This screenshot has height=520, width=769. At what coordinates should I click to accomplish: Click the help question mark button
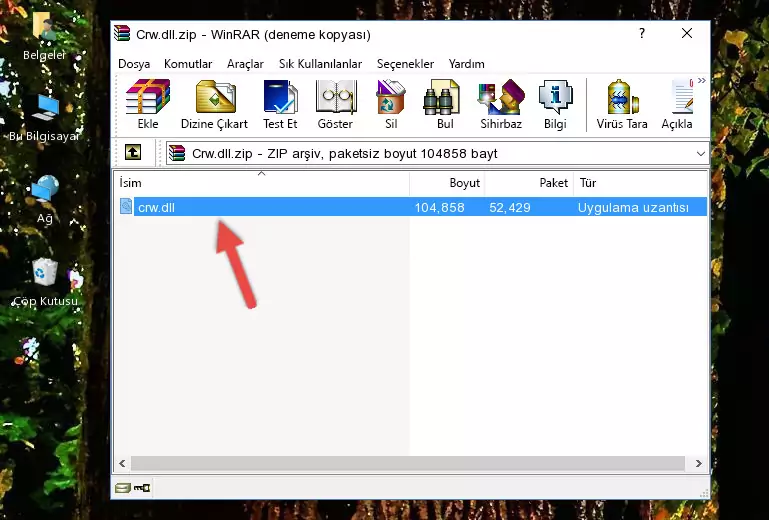tap(641, 33)
